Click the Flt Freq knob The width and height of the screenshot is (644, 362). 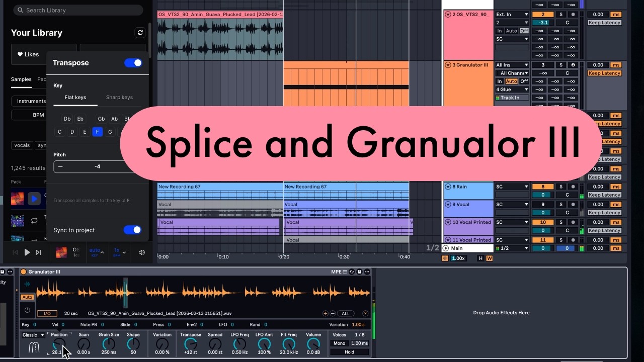289,344
